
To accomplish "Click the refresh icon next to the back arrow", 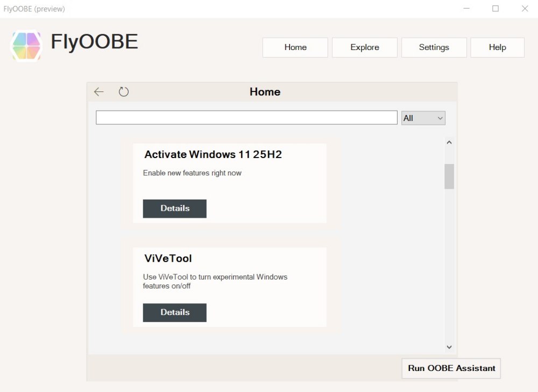I will click(x=124, y=91).
